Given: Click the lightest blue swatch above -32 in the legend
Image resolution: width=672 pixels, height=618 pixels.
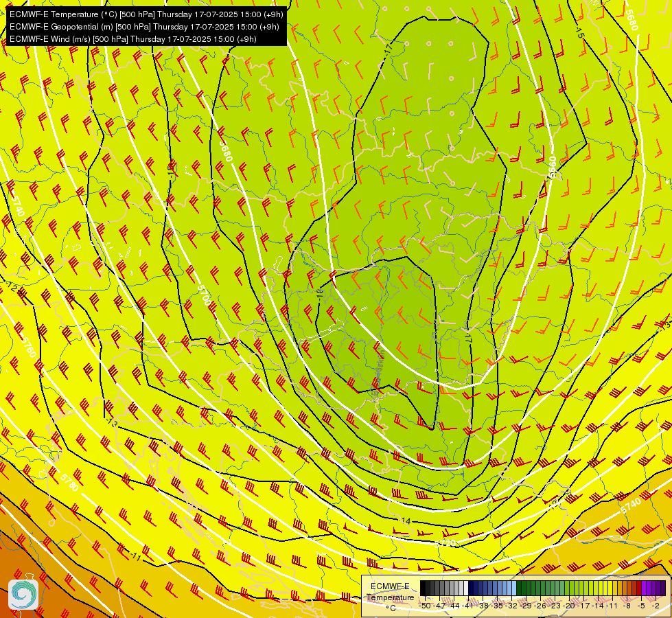Looking at the screenshot, I should (x=514, y=588).
